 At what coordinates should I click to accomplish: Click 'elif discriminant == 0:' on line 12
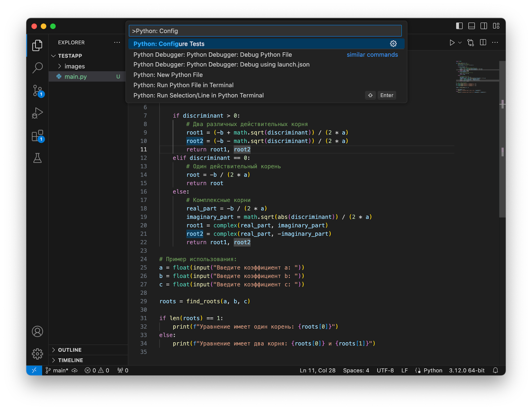coord(211,158)
